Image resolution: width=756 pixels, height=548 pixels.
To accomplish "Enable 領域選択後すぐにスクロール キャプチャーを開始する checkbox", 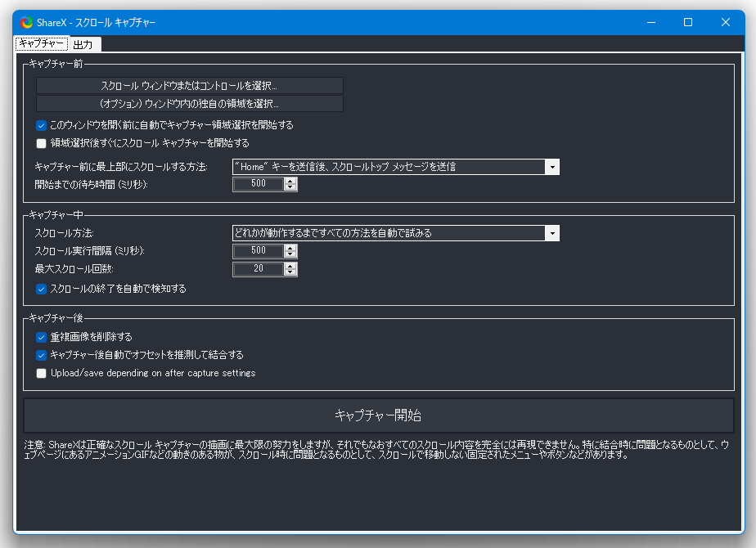I will [42, 143].
